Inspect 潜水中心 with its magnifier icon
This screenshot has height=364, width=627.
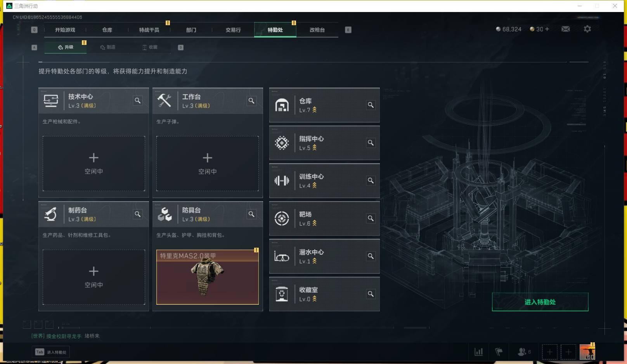coord(371,256)
